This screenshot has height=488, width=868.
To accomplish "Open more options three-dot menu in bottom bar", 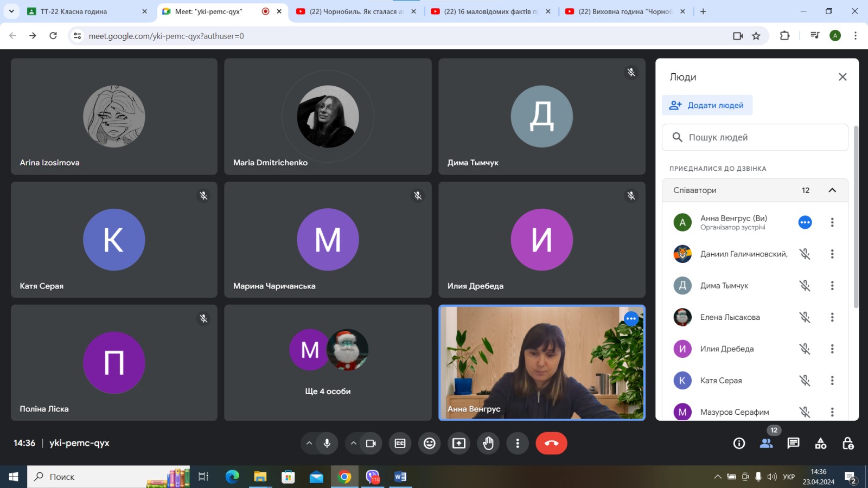I will (518, 444).
